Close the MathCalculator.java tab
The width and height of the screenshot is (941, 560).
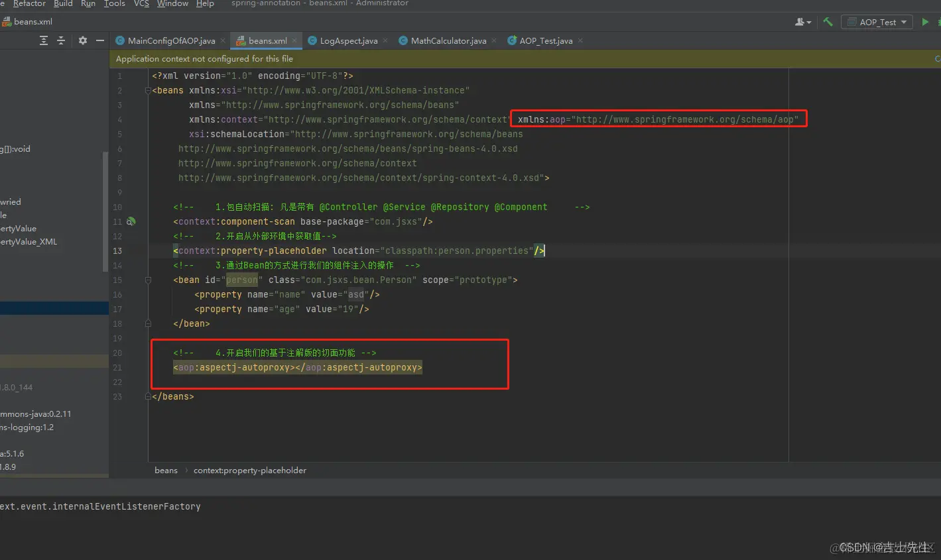[494, 41]
